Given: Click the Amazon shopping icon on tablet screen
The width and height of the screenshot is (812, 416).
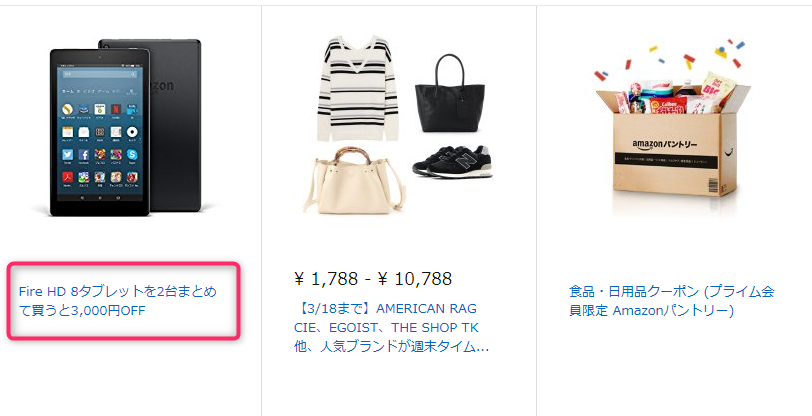Looking at the screenshot, I should [84, 109].
